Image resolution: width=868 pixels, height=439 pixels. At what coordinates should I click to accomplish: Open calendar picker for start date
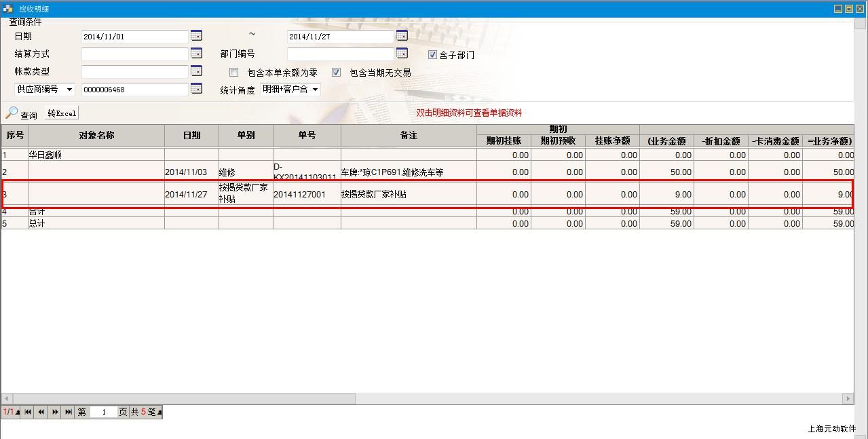196,35
